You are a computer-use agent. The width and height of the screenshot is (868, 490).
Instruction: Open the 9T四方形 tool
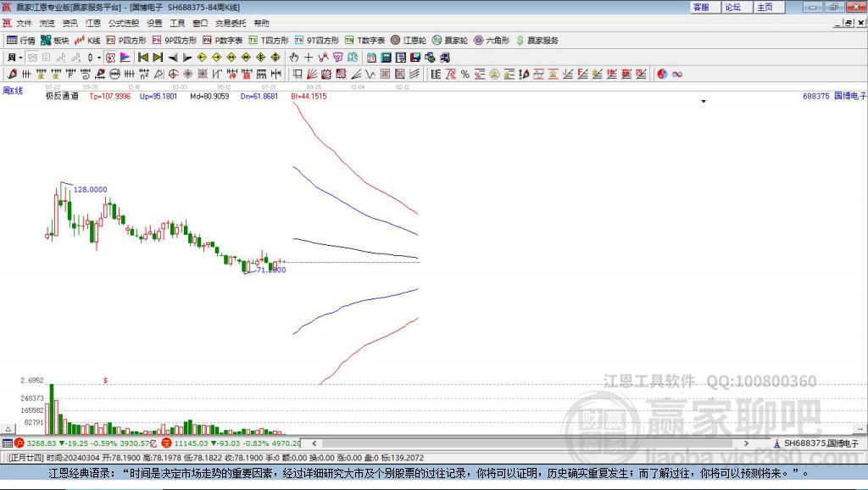317,41
